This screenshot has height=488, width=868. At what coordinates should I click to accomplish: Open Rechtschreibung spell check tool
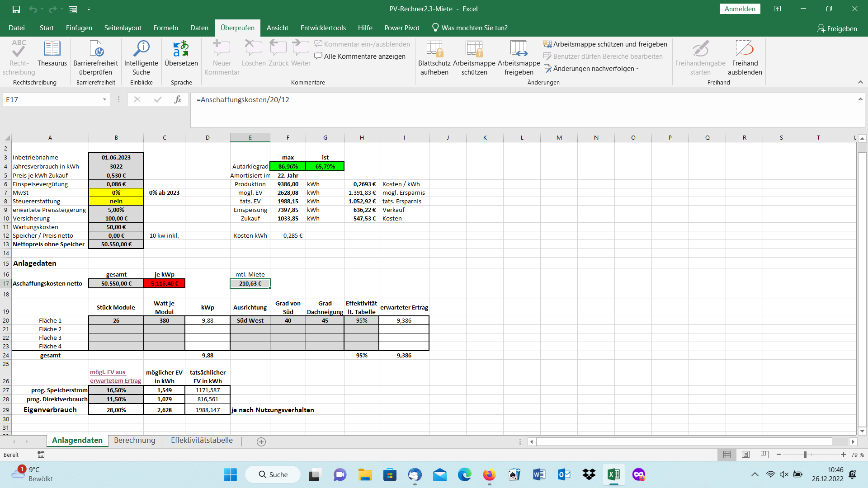19,58
